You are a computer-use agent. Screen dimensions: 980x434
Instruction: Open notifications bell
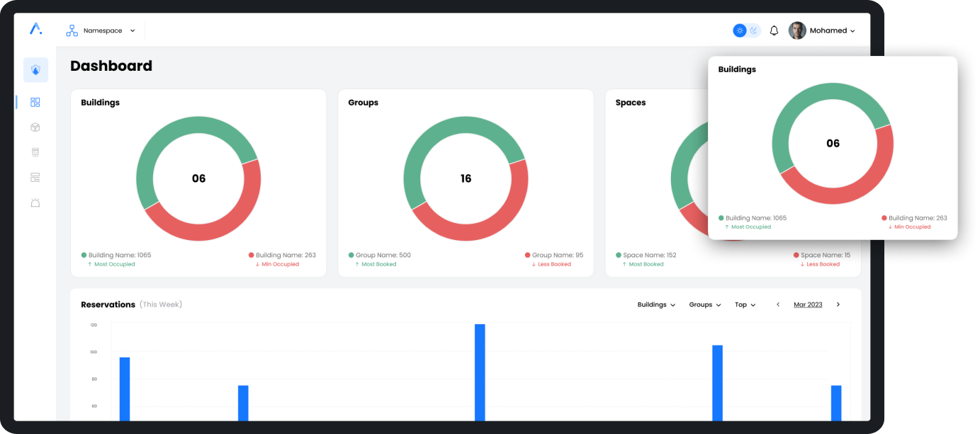tap(774, 30)
